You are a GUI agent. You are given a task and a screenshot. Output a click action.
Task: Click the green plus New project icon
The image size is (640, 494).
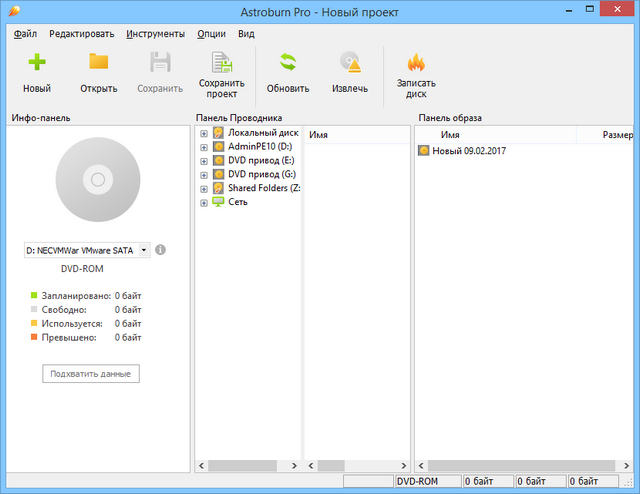37,62
